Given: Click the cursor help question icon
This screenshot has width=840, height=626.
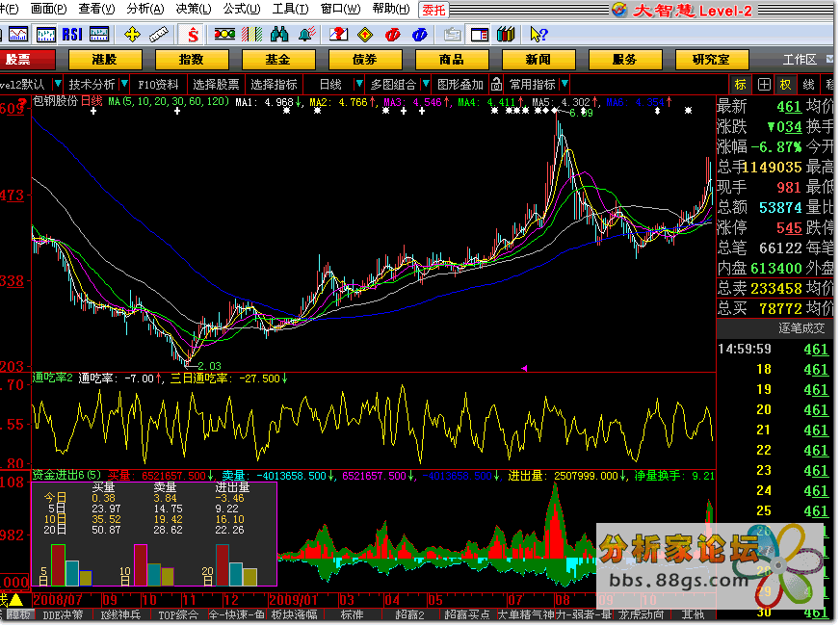Looking at the screenshot, I should coord(538,35).
